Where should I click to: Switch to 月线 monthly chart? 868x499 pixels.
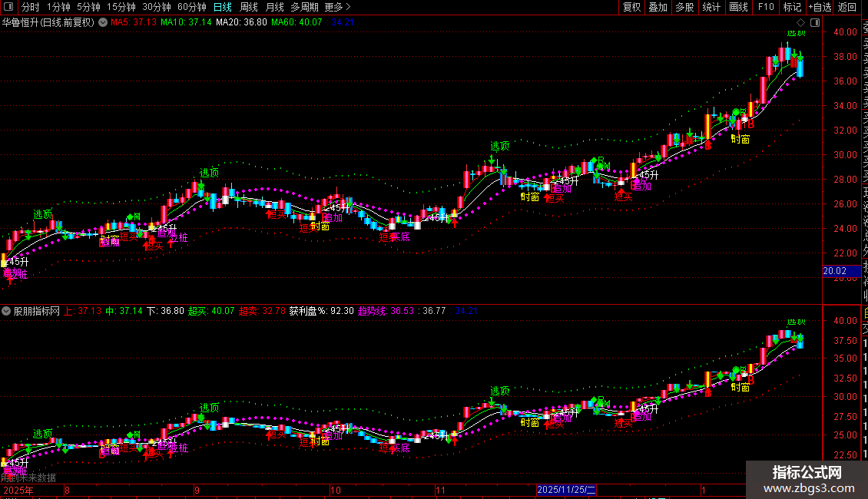274,7
